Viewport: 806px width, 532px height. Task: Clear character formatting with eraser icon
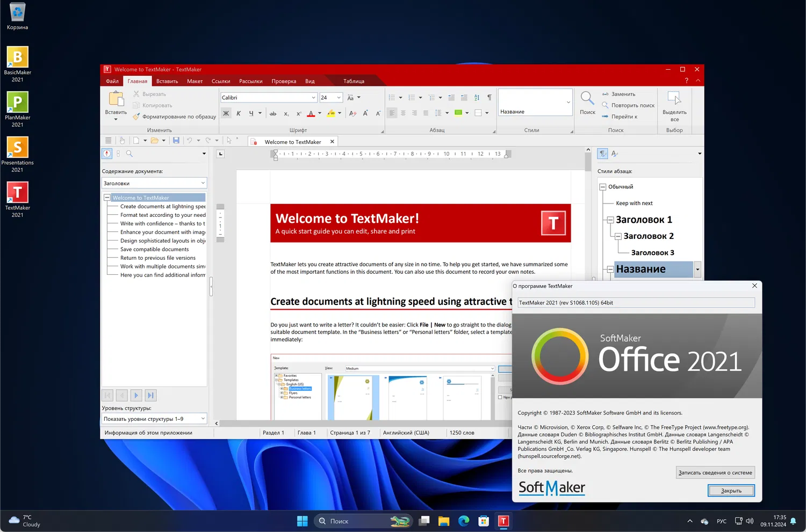click(352, 113)
